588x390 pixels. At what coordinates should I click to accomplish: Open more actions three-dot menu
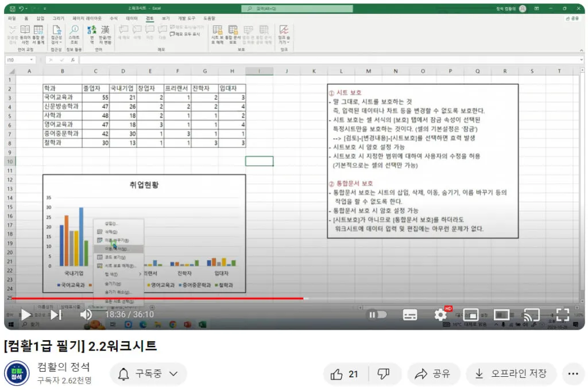pos(572,374)
